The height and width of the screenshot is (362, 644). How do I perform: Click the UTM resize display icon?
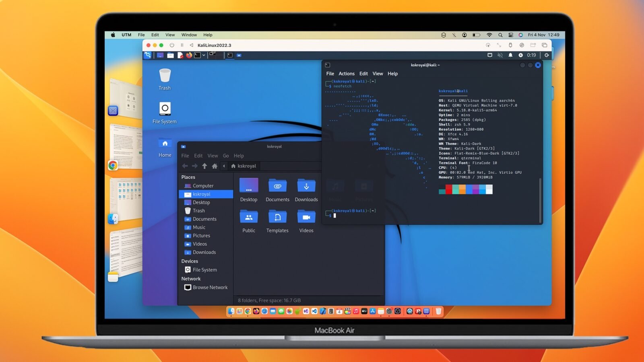pyautogui.click(x=499, y=45)
